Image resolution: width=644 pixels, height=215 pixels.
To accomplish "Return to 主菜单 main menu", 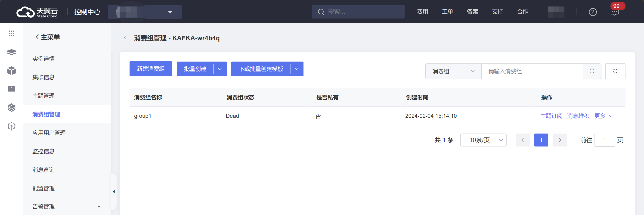I will pyautogui.click(x=48, y=37).
